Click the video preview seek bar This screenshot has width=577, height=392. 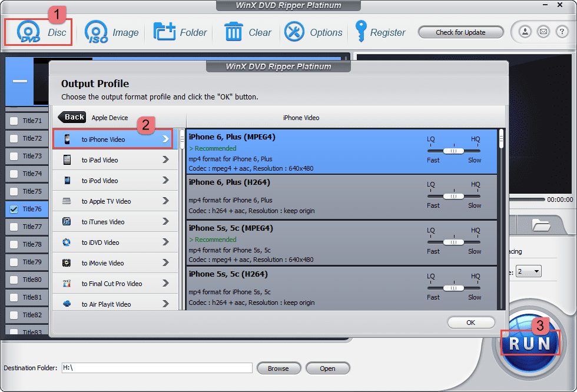tap(527, 200)
